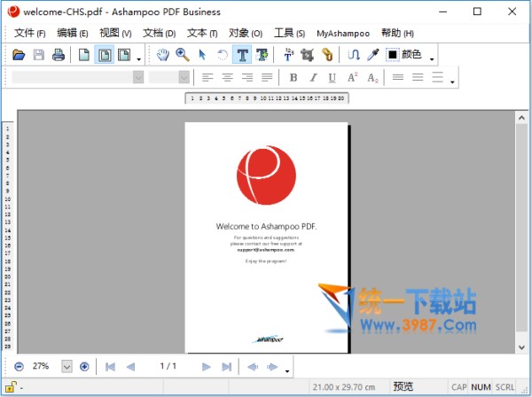Click the security lock icon in status bar
Viewport: 532px width, 397px height.
[11, 386]
